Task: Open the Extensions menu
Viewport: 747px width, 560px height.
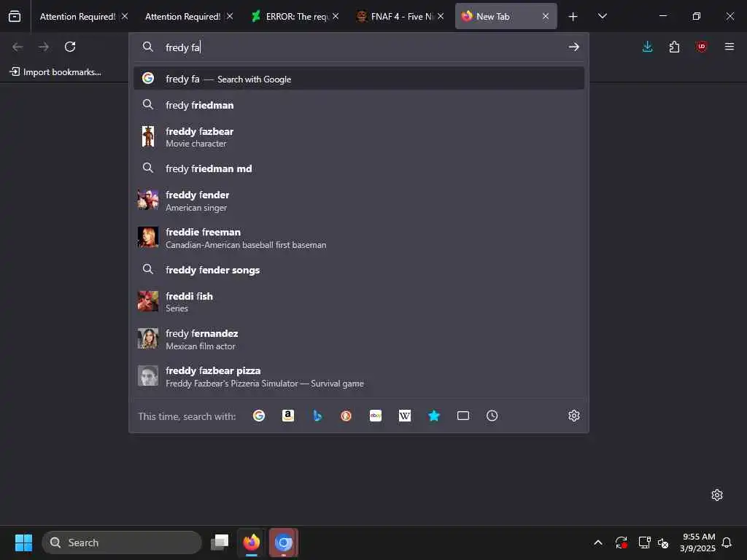Action: coord(674,47)
